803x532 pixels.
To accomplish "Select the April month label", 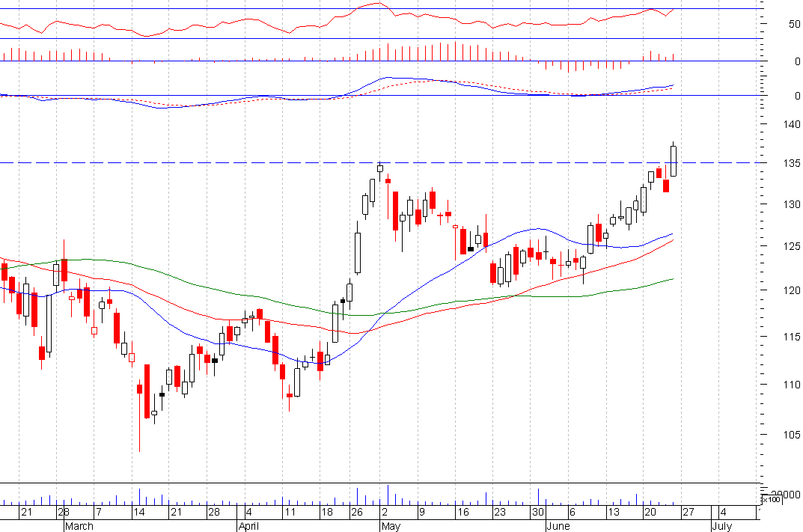I will coord(248,526).
